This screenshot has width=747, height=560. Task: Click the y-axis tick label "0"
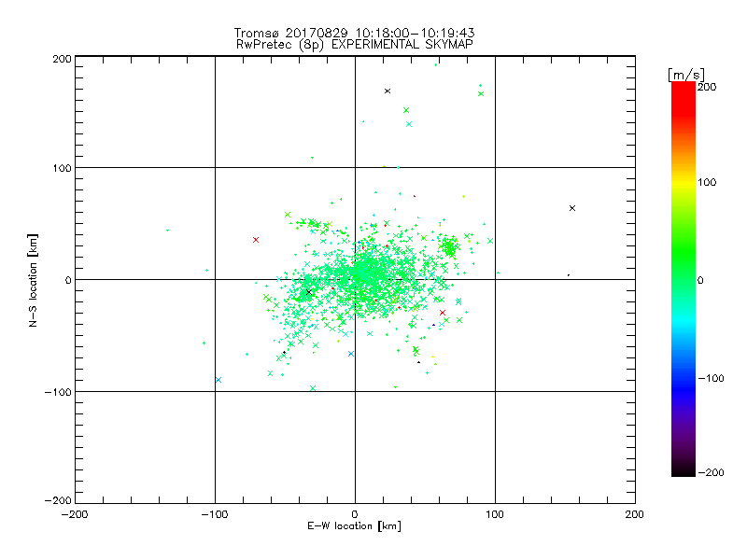[x=68, y=280]
